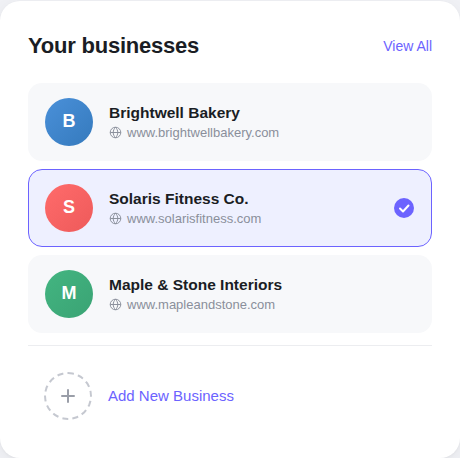Click the globe icon beside solarisfitness.com
Viewport: 460px width, 458px height.
(x=115, y=219)
